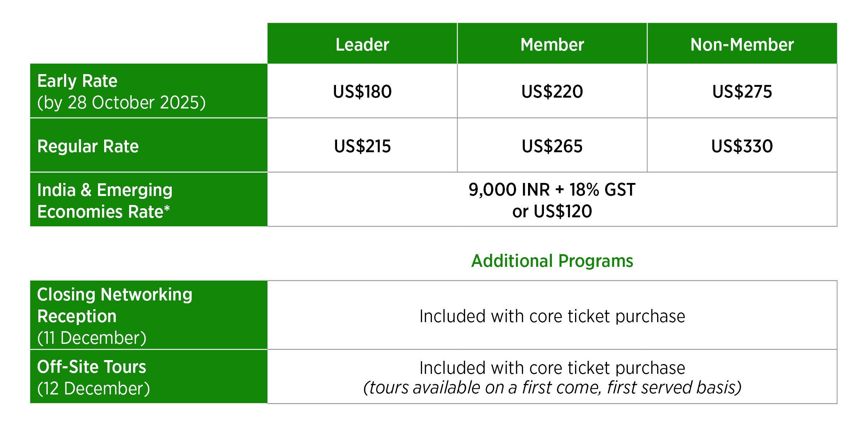Click the Non-Member column header

pos(742,45)
